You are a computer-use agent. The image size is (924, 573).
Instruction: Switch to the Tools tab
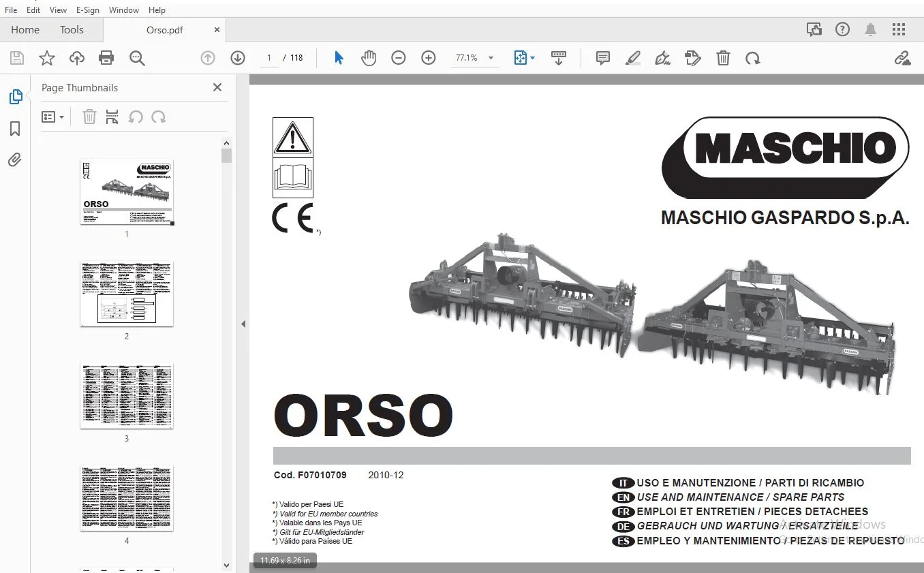[x=72, y=30]
